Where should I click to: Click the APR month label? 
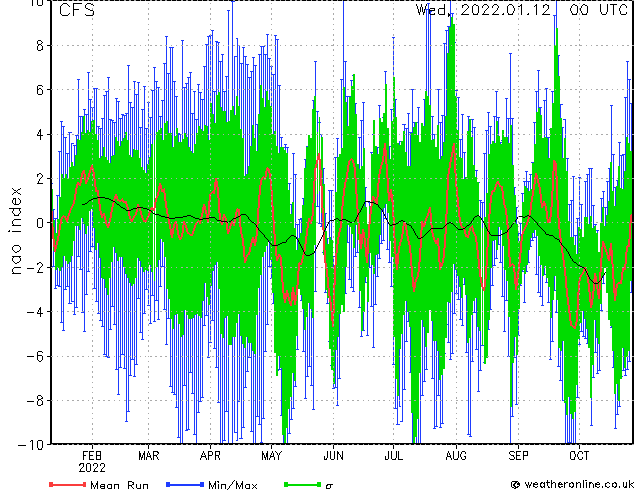(210, 456)
